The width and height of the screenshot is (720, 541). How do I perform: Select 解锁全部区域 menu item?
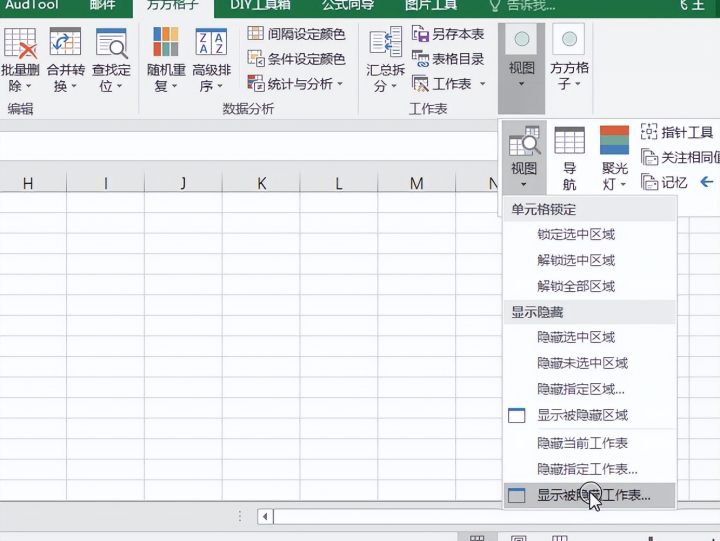(x=590, y=286)
